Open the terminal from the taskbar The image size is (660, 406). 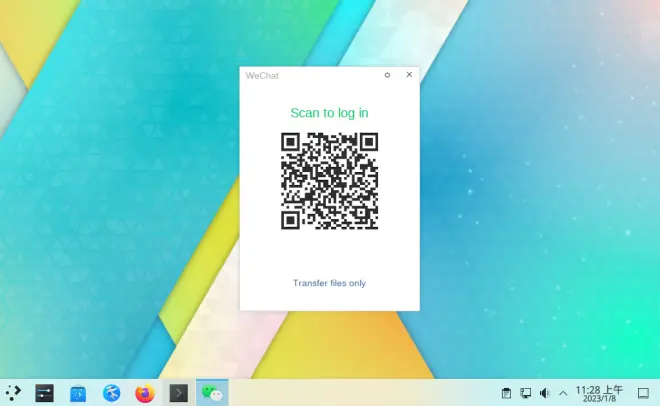point(178,393)
